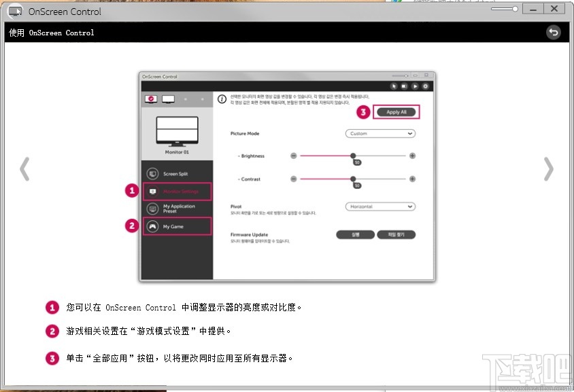Screen dimensions: 574x392
Task: Open the My Game gamepad icon
Action: point(154,226)
